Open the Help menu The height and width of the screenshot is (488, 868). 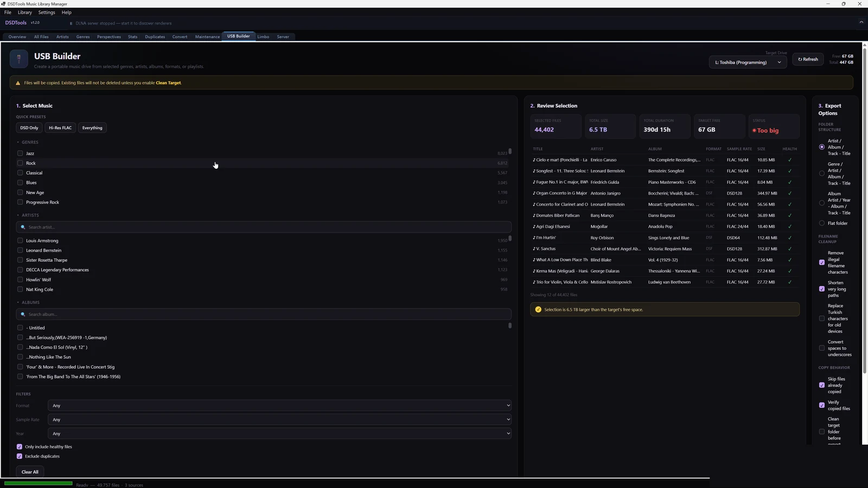click(x=66, y=12)
